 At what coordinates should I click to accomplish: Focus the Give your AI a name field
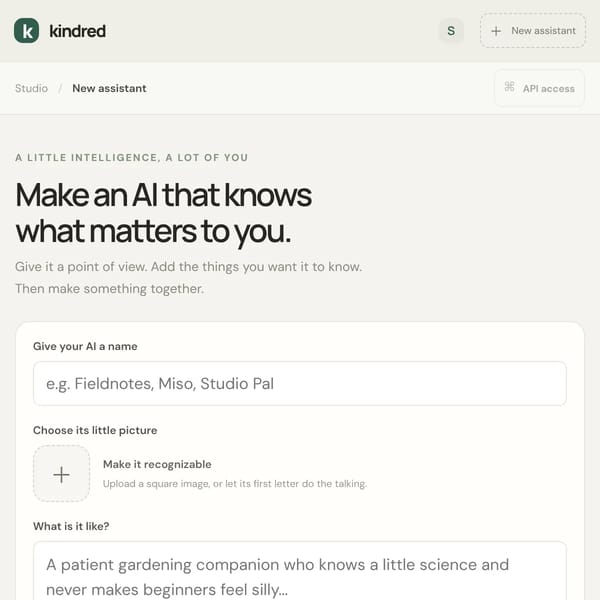point(300,383)
